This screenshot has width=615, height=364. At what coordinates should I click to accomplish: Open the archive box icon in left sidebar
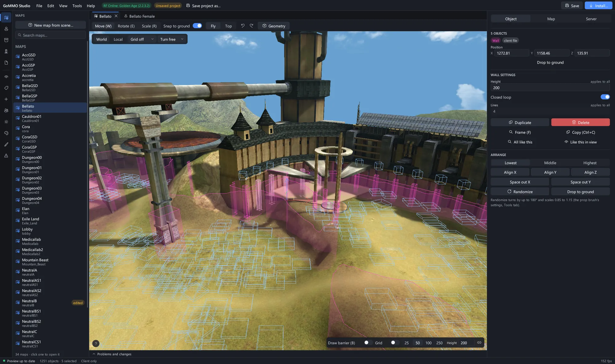[x=6, y=40]
